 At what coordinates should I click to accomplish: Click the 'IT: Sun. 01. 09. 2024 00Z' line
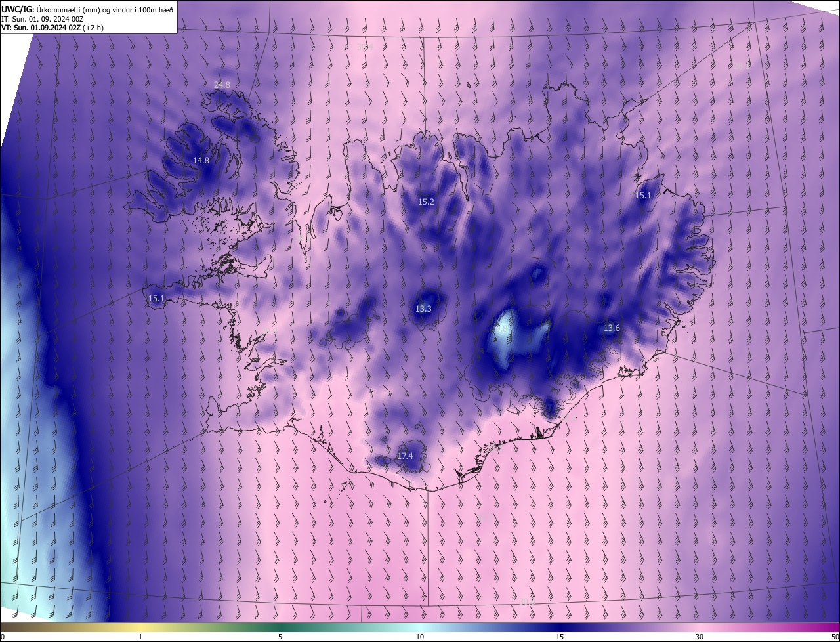tap(43, 18)
